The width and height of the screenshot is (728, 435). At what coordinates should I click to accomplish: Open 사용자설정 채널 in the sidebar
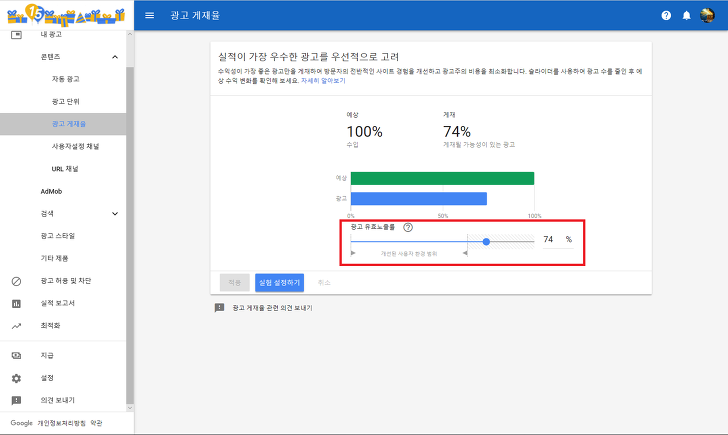point(75,146)
